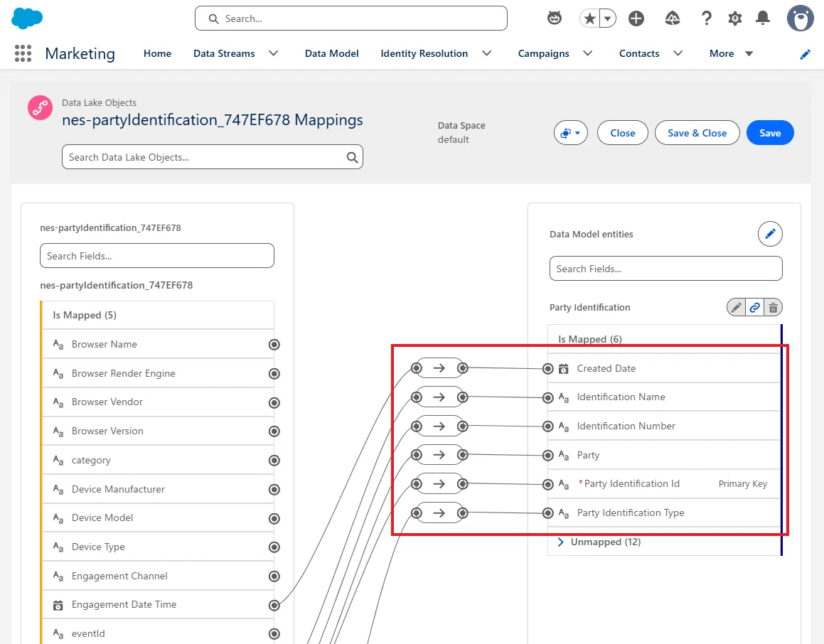Edit Data Model entities with round pencil
Viewport: 824px width, 644px height.
[770, 234]
